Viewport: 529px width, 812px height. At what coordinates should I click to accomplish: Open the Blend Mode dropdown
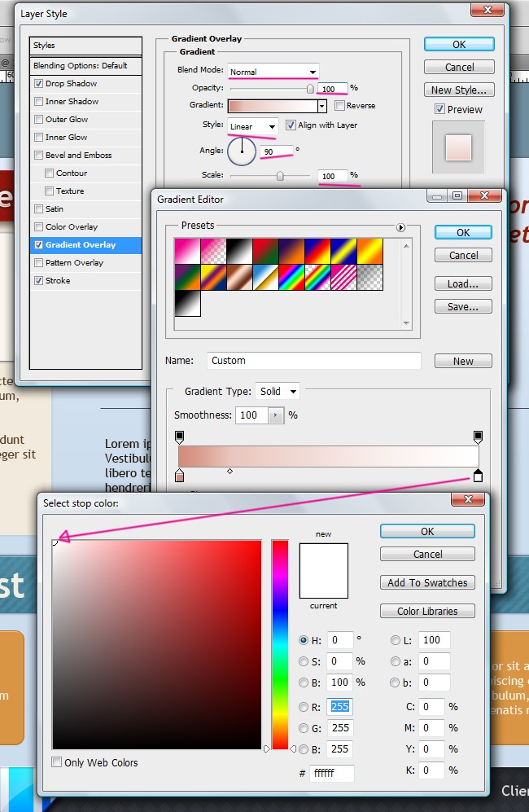click(x=273, y=72)
